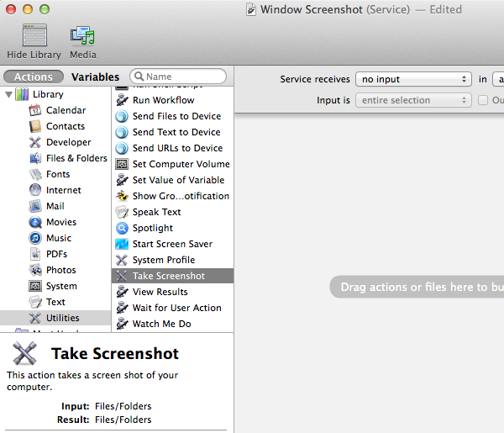
Task: Select the Mail category icon
Action: tap(35, 206)
